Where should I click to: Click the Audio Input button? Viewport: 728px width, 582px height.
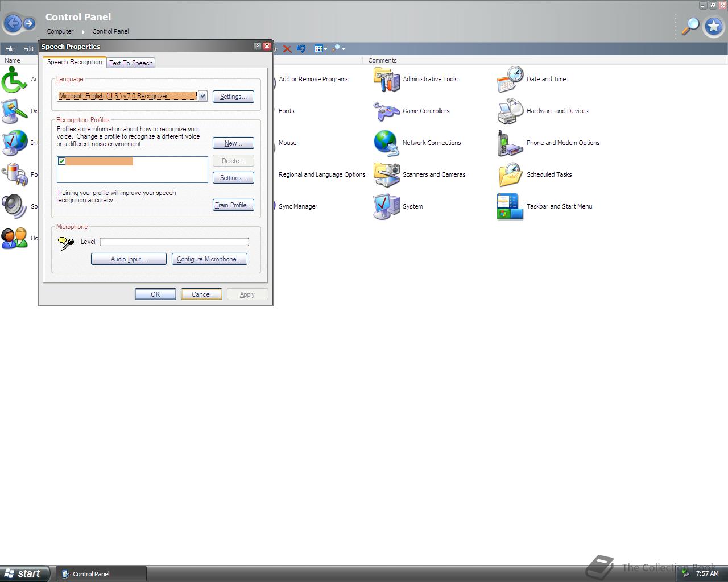[x=129, y=259]
